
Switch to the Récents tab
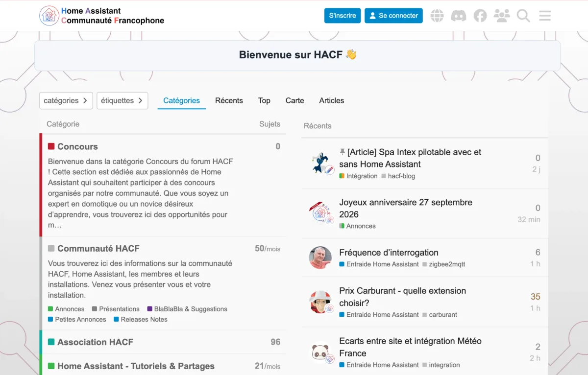pyautogui.click(x=229, y=100)
